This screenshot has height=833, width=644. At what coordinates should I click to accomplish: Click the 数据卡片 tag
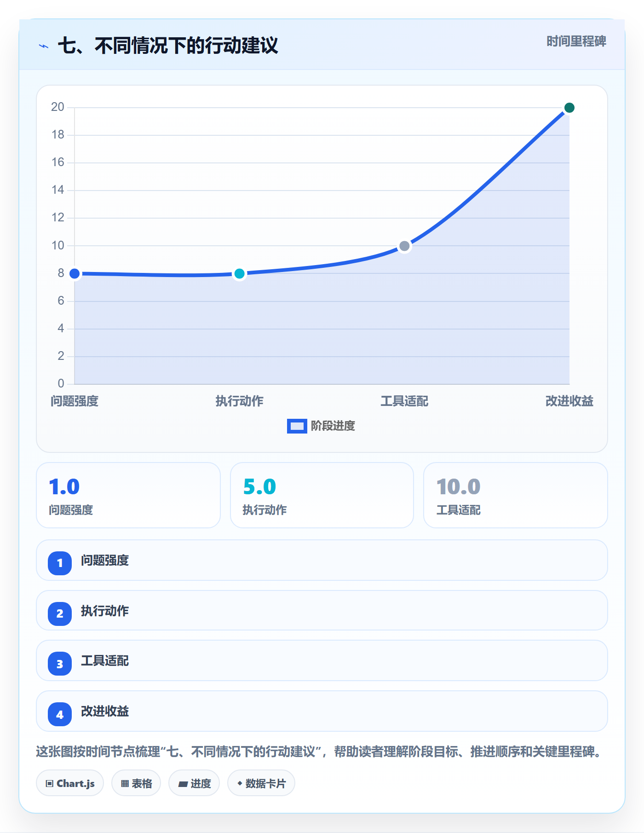[261, 783]
